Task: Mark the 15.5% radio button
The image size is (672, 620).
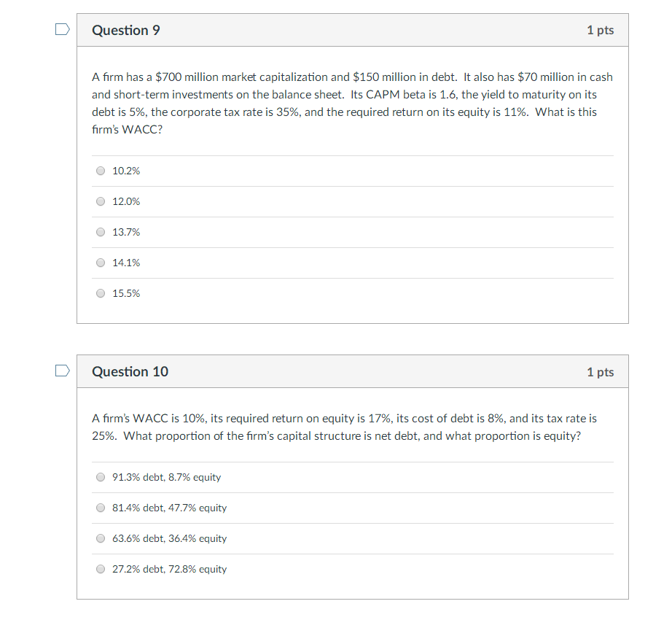Action: (x=101, y=293)
